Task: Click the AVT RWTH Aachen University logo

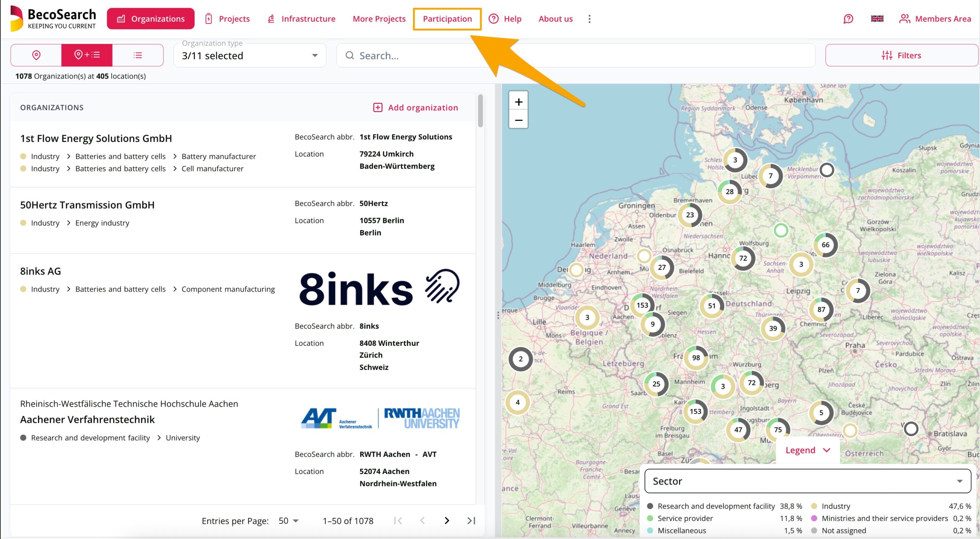Action: [380, 418]
